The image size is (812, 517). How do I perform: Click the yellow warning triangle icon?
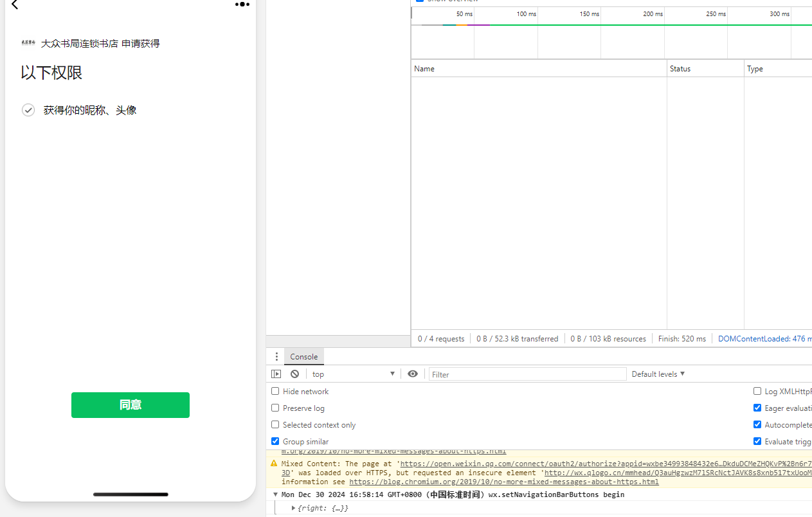coord(274,464)
